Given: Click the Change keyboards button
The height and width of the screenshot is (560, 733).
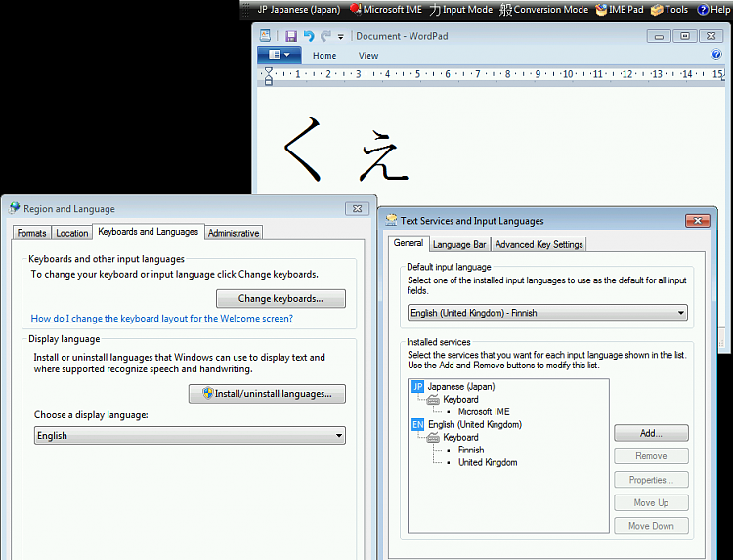Looking at the screenshot, I should pyautogui.click(x=280, y=299).
